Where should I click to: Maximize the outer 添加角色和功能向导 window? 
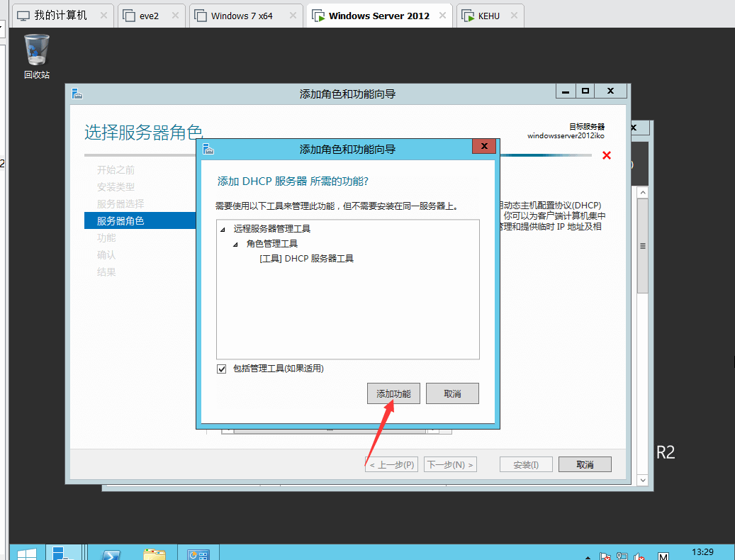point(585,91)
